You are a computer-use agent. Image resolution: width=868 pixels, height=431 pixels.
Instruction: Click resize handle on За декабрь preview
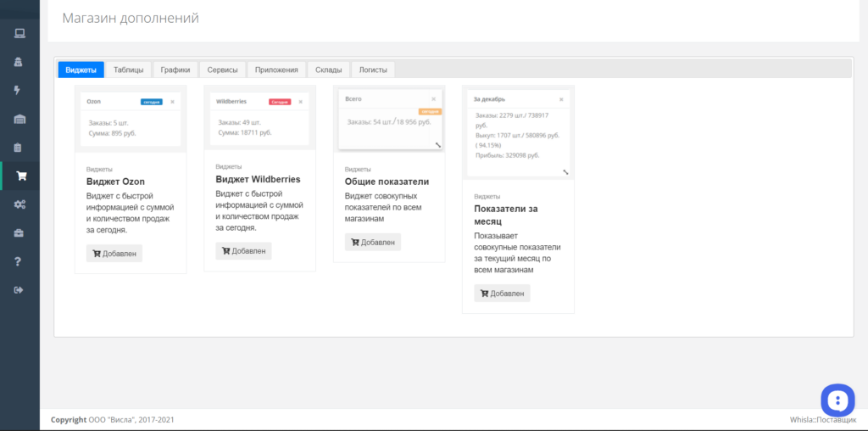pos(565,172)
